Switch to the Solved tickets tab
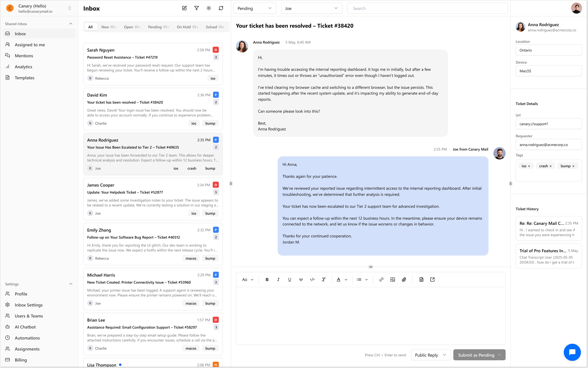 215,27
